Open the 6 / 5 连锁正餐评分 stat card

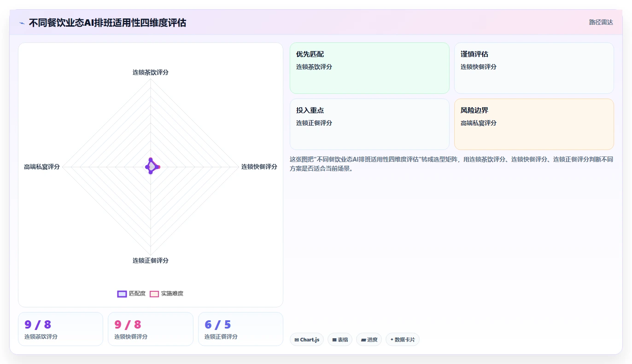click(x=240, y=329)
